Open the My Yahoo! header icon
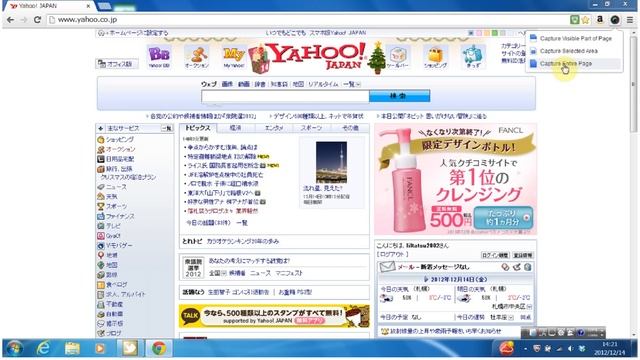 click(x=233, y=57)
